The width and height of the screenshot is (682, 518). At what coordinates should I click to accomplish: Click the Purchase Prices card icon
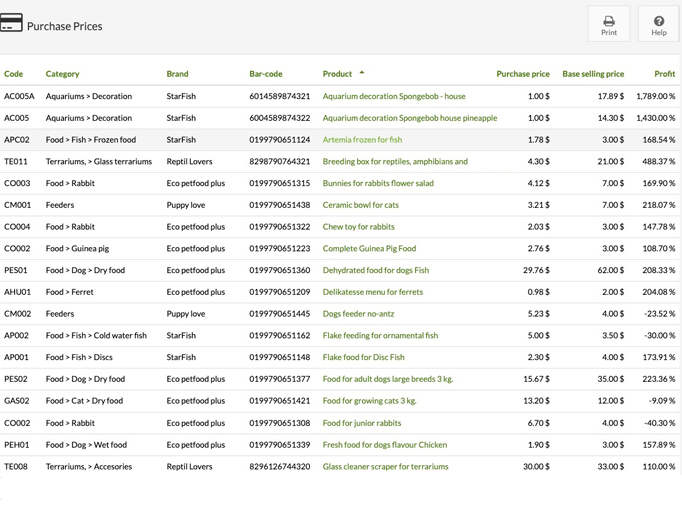[x=11, y=23]
